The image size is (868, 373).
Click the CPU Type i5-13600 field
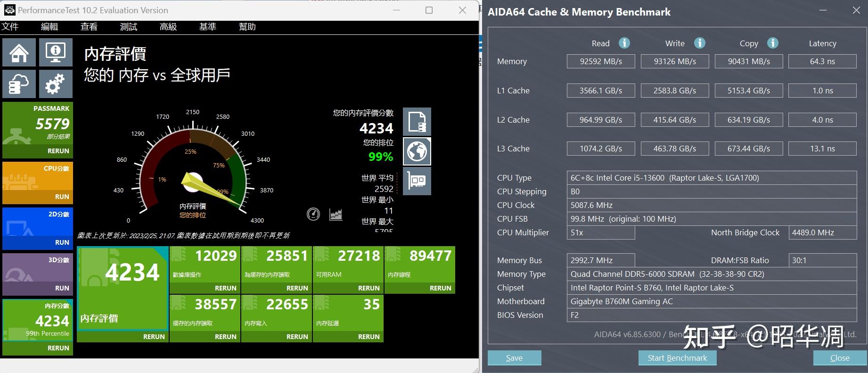tap(712, 178)
